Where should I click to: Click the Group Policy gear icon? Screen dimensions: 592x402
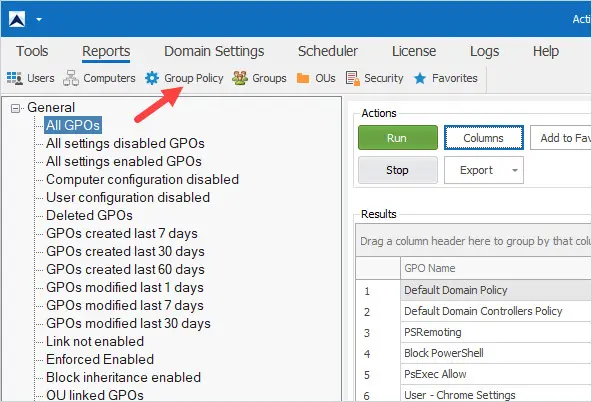[x=152, y=78]
